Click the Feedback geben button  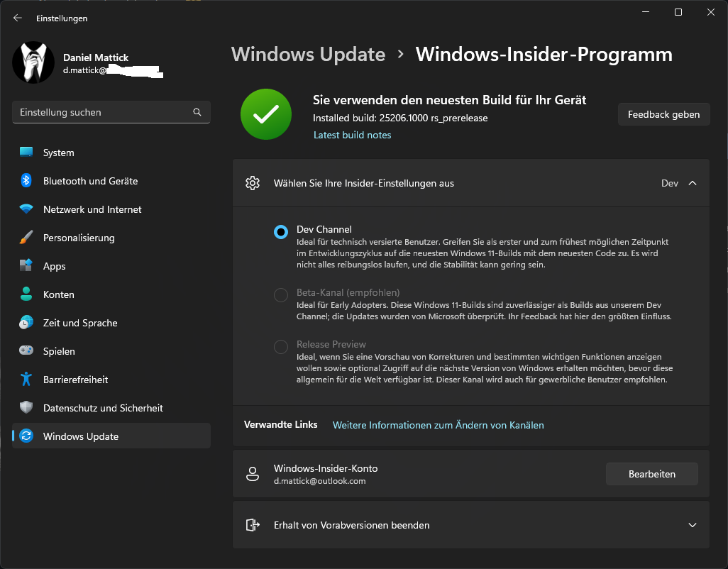663,114
